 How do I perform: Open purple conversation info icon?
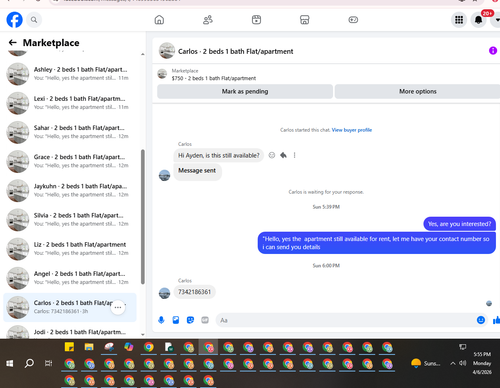pyautogui.click(x=493, y=51)
